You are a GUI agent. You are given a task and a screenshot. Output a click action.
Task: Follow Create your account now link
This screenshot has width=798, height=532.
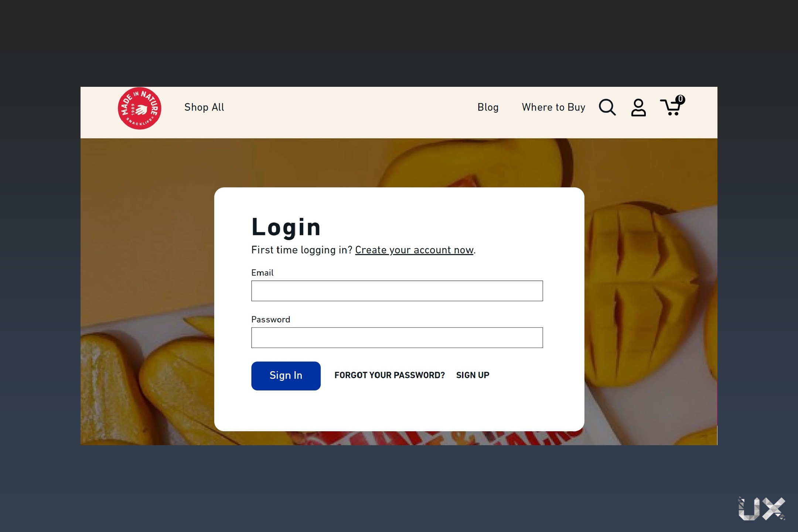(x=414, y=250)
